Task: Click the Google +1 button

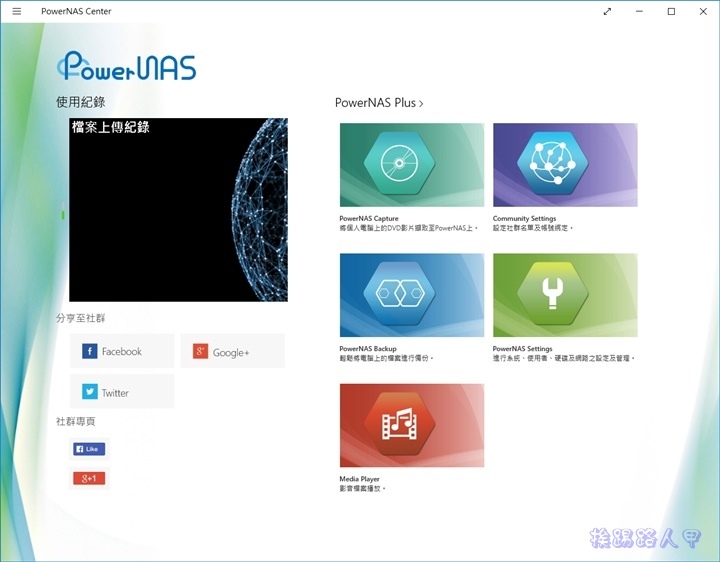Action: coord(89,478)
